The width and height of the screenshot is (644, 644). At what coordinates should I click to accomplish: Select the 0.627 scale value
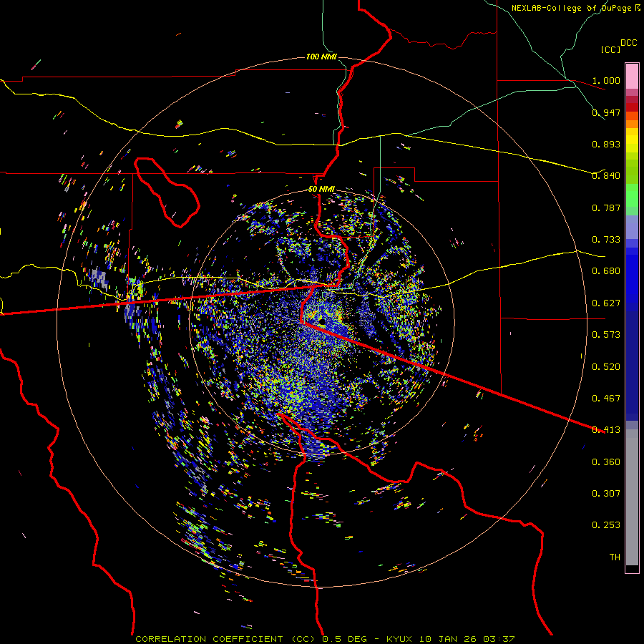[606, 303]
